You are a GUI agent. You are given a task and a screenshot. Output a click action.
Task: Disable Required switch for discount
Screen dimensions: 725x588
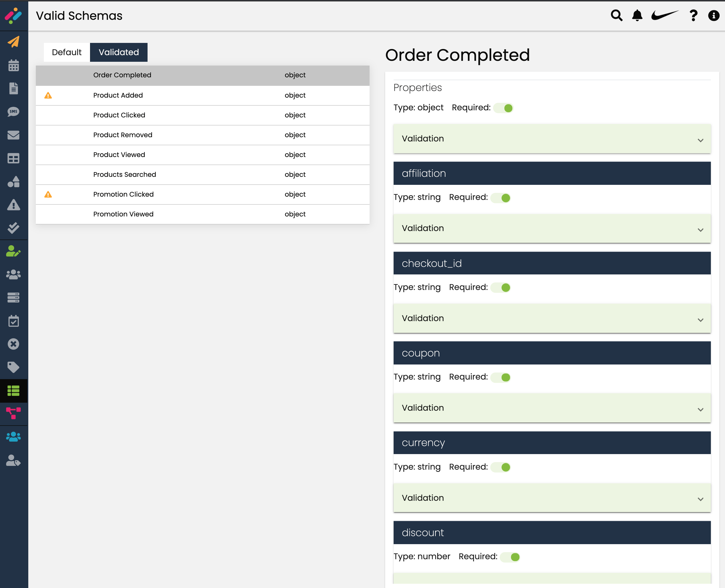point(511,557)
